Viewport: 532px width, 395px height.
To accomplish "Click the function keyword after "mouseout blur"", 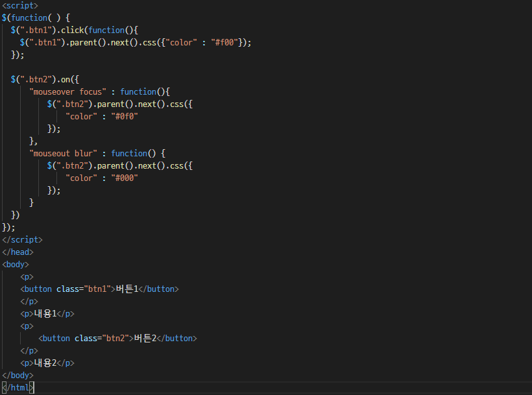I will point(129,153).
